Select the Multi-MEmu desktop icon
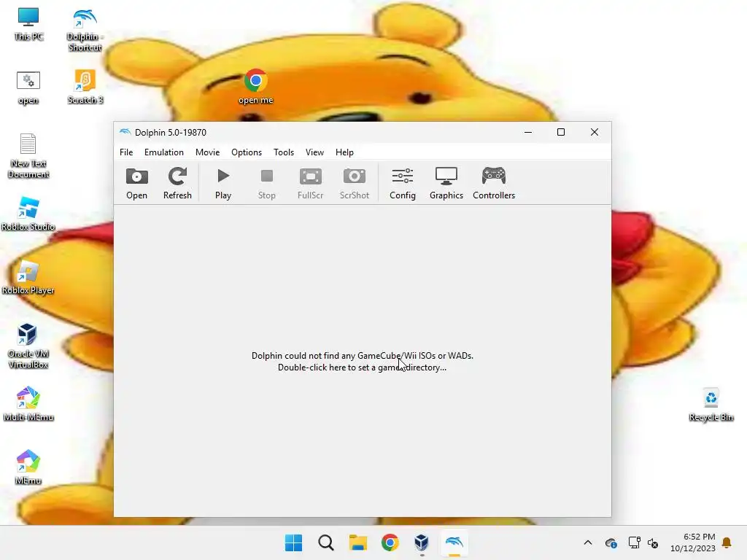 tap(28, 404)
